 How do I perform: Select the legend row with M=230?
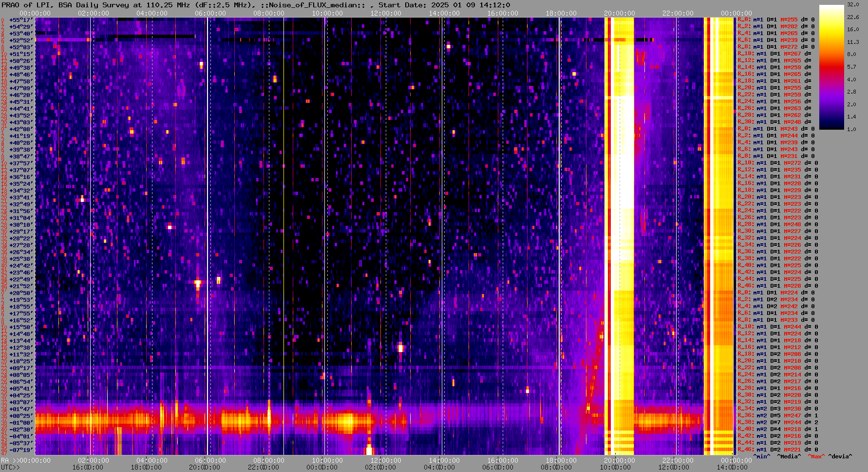point(778,409)
